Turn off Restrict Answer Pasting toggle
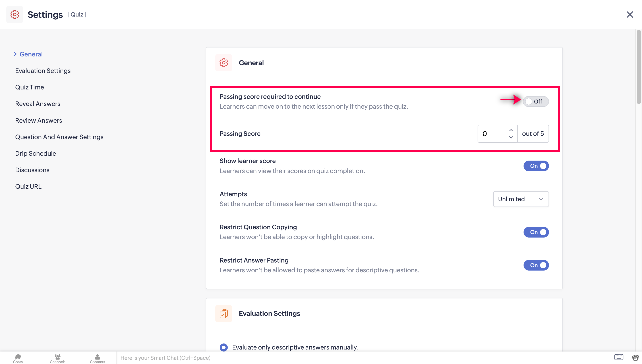This screenshot has height=364, width=642. [536, 265]
